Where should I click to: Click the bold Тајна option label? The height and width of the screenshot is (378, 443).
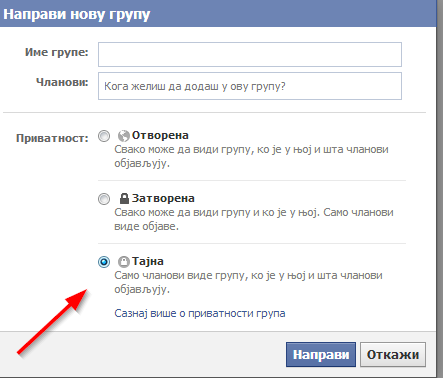tap(148, 261)
